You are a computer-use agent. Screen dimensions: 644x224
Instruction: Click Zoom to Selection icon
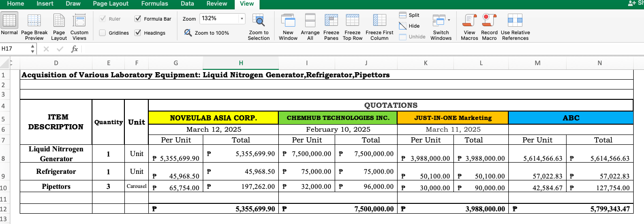(x=258, y=21)
